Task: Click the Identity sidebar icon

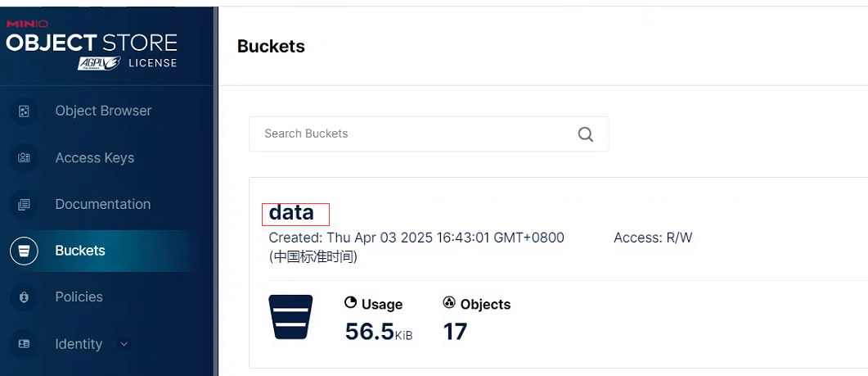Action: pos(24,344)
